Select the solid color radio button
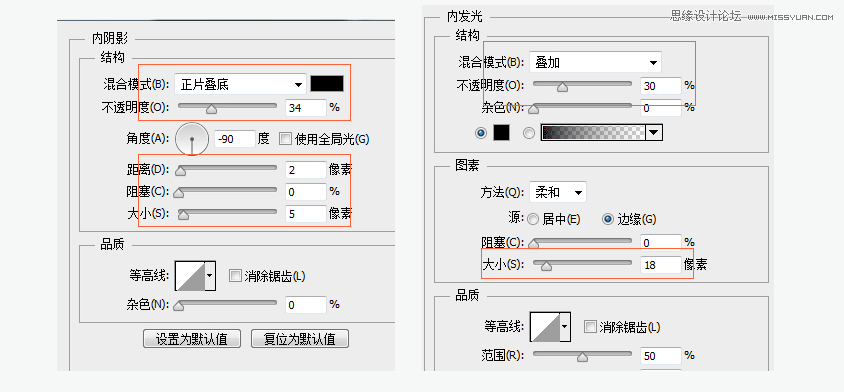 point(482,132)
